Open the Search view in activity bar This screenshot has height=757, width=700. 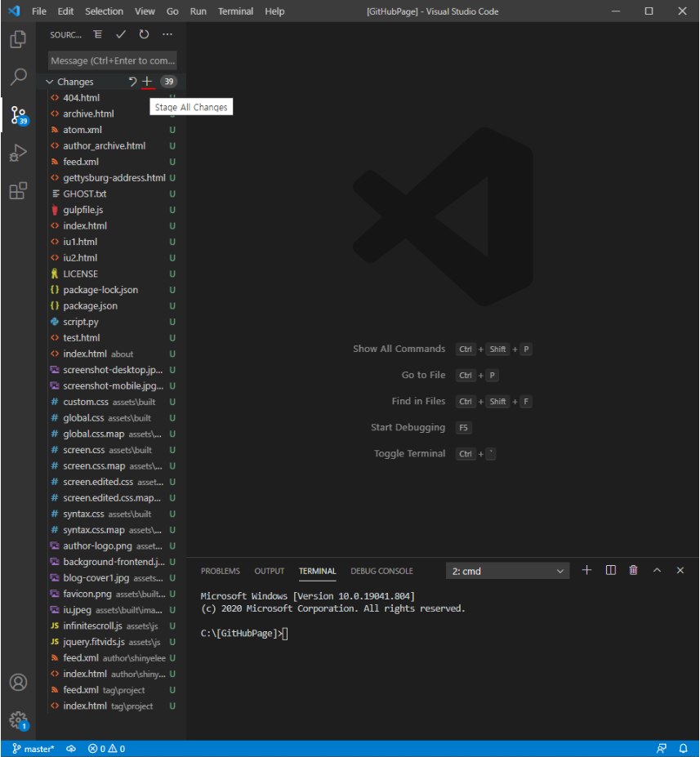(18, 77)
